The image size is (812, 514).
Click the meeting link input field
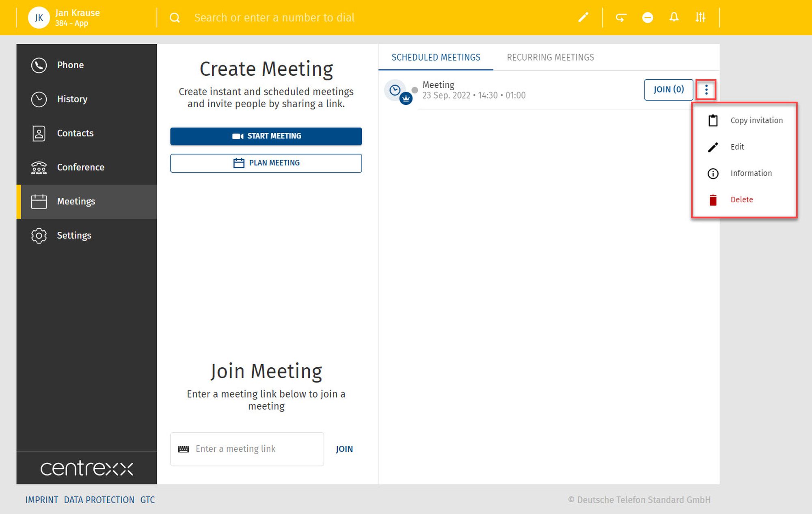pos(252,449)
